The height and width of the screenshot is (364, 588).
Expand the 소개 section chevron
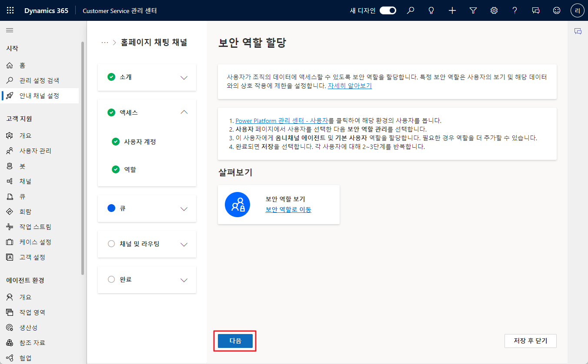click(x=184, y=78)
